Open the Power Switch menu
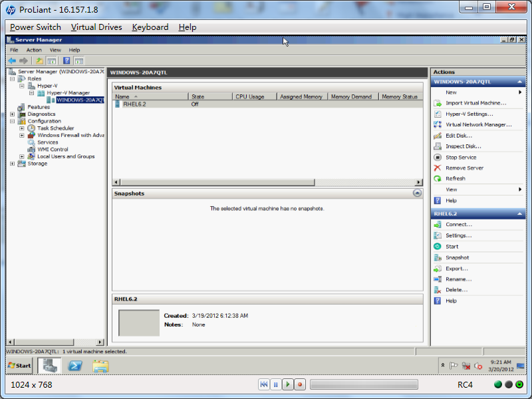 [x=36, y=27]
